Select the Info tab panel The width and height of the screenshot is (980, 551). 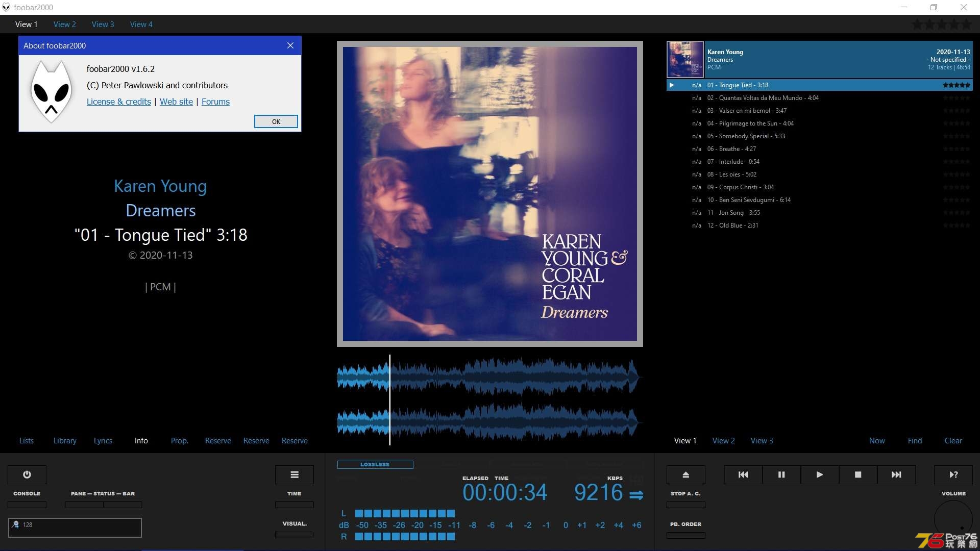point(141,440)
